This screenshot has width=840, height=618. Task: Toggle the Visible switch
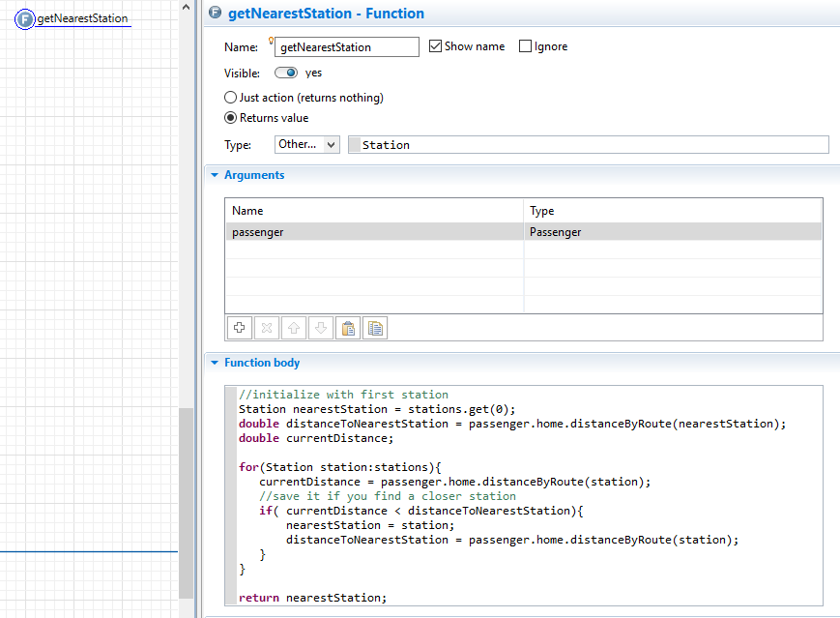[286, 73]
